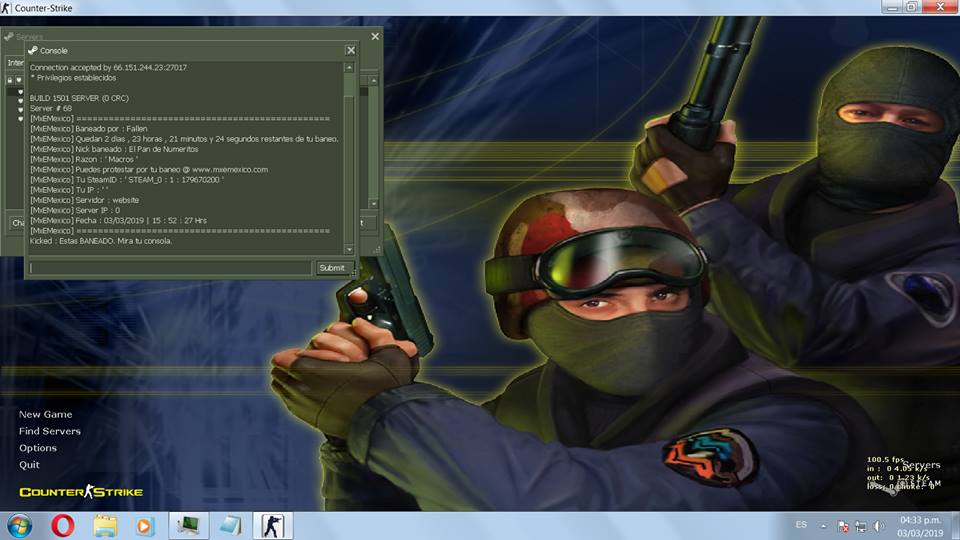Click the 'Servidor : website' console line
The width and height of the screenshot is (960, 540).
point(84,200)
